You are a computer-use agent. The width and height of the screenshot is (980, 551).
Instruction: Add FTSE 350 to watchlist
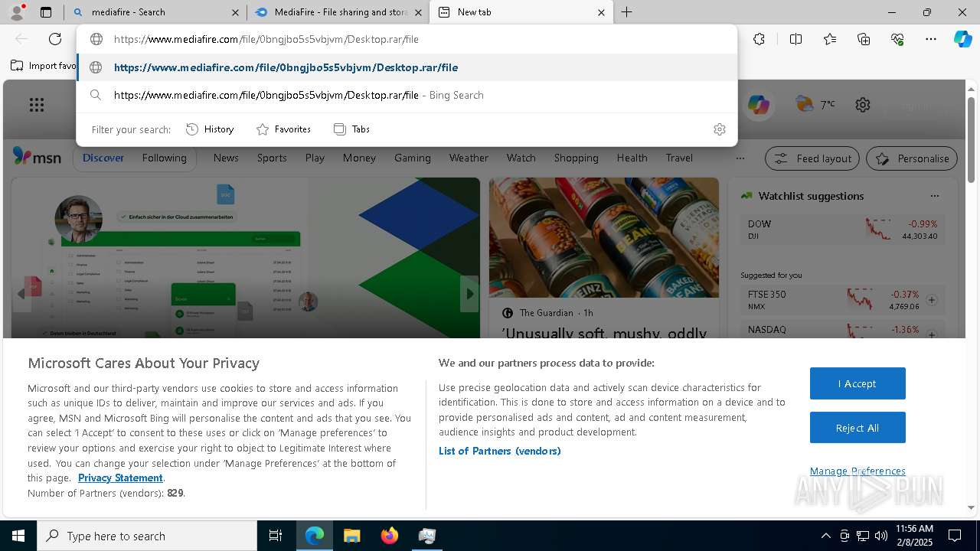[x=932, y=300]
